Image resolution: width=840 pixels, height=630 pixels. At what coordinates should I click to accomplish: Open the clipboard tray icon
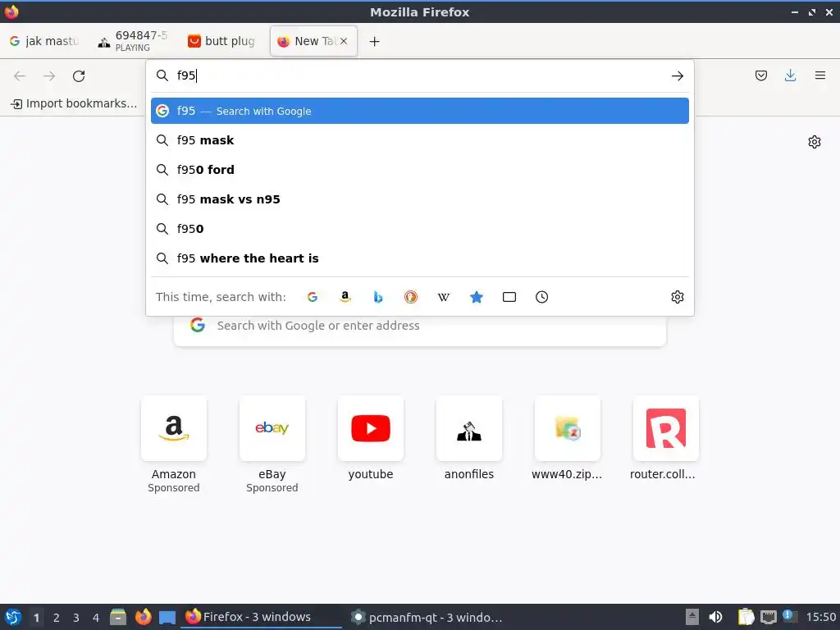point(745,617)
